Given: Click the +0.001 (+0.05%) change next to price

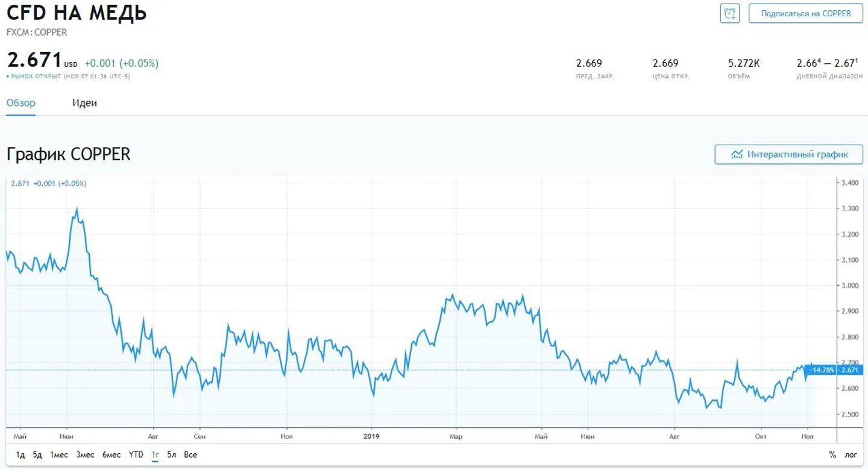Looking at the screenshot, I should coord(122,63).
